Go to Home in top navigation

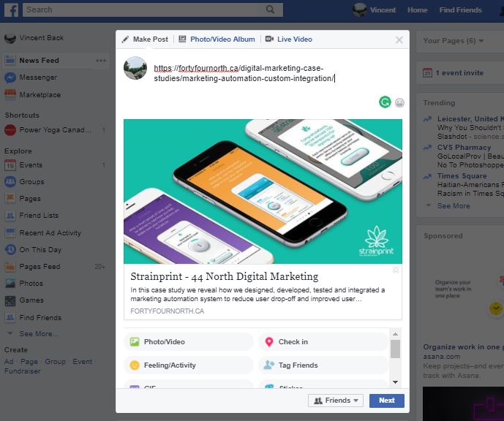pos(417,10)
